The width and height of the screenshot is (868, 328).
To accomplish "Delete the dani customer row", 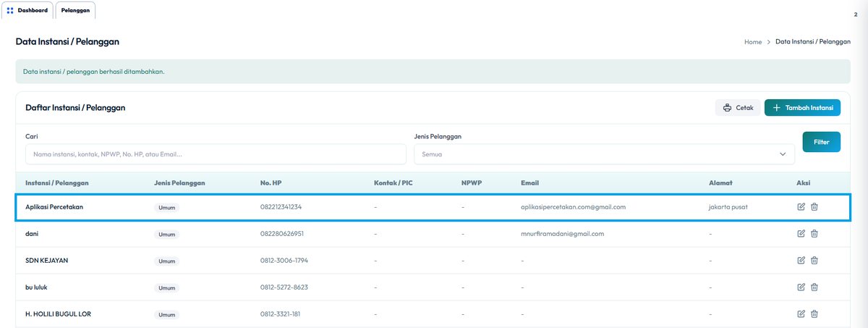I will [x=814, y=234].
